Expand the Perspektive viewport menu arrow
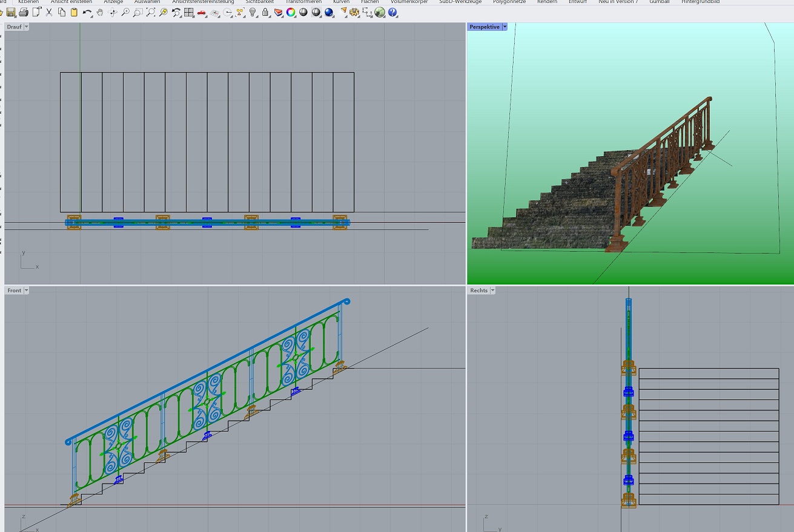Viewport: 794px width, 532px height. pyautogui.click(x=505, y=27)
